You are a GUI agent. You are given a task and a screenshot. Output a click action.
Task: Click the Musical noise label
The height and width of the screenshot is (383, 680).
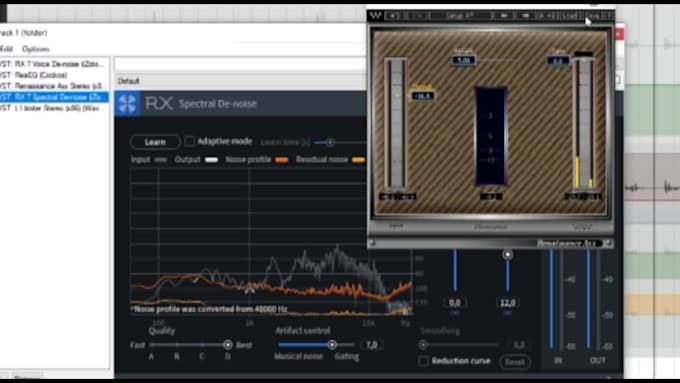pos(298,357)
